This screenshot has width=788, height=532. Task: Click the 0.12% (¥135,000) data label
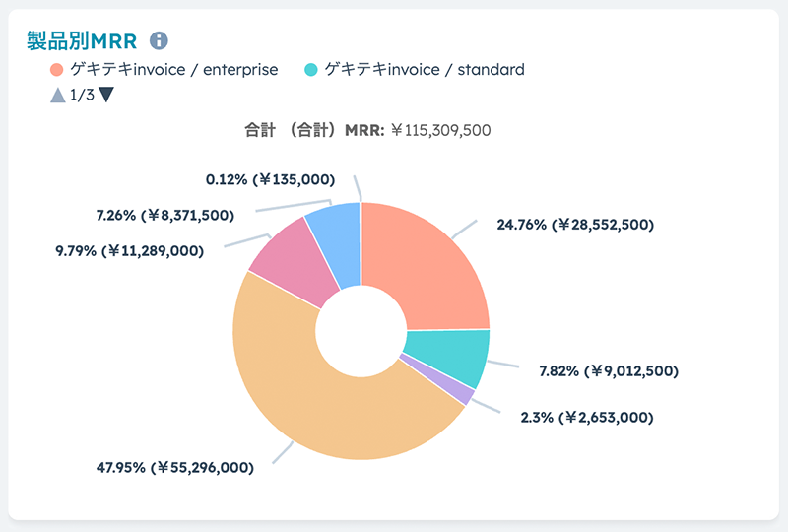click(x=269, y=179)
